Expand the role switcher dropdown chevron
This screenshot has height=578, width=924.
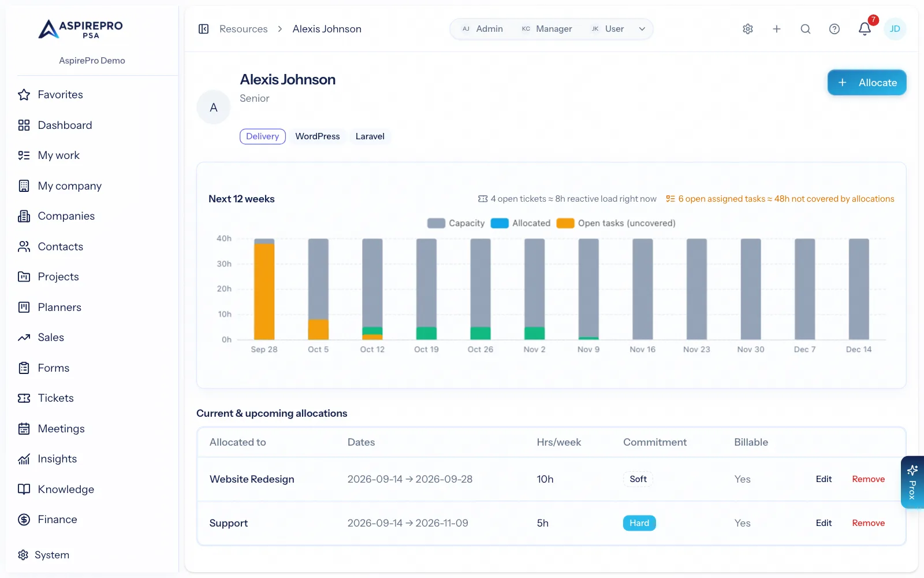coord(642,29)
